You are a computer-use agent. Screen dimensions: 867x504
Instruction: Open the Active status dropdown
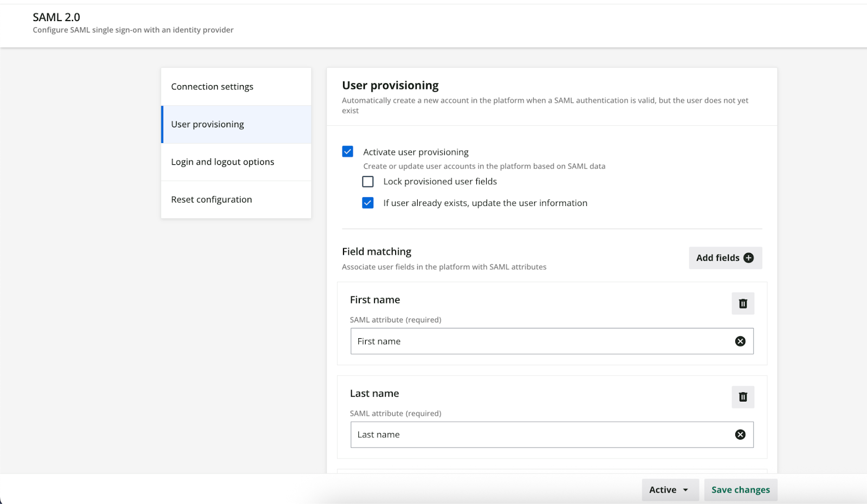pos(669,490)
